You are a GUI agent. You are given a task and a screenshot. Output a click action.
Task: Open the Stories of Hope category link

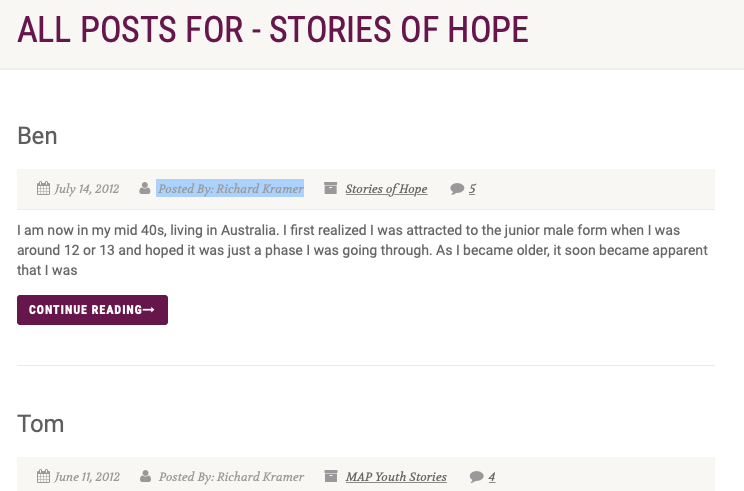coord(386,189)
